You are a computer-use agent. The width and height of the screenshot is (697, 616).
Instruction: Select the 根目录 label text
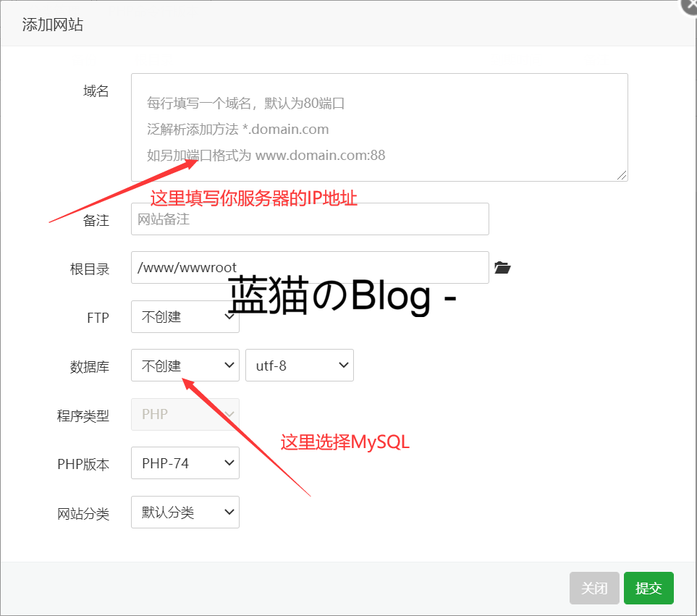click(90, 269)
